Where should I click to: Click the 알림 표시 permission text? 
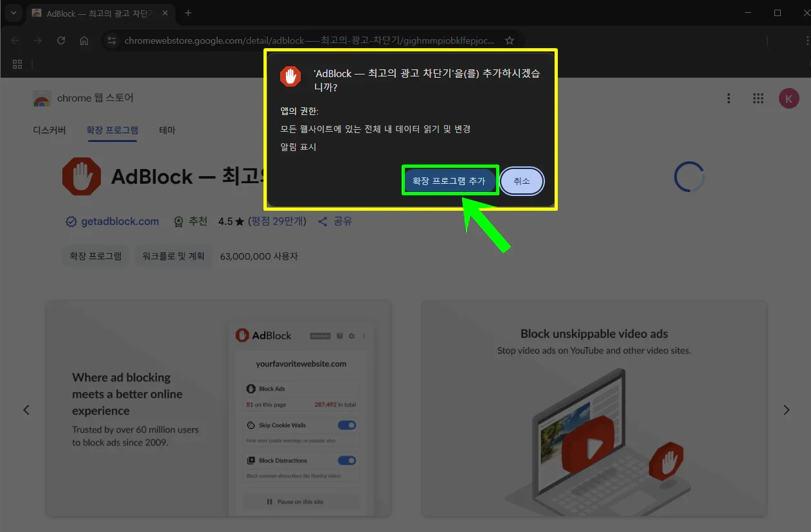299,147
